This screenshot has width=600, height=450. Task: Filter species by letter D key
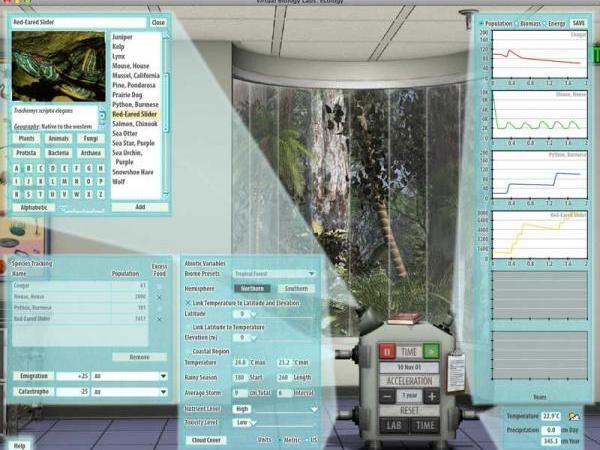tap(53, 168)
